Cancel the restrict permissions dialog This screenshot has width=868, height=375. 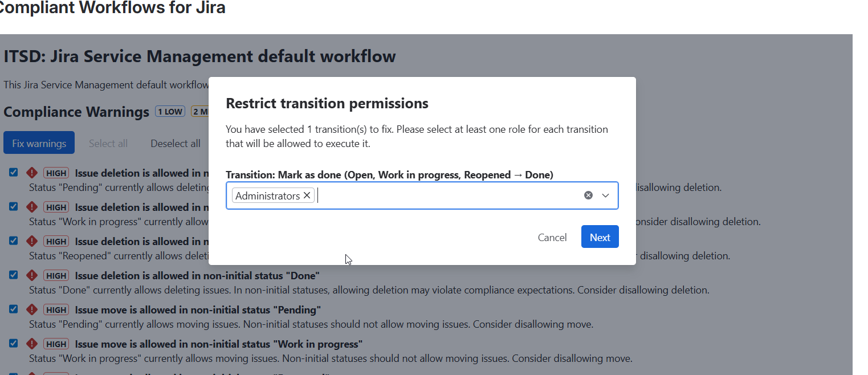click(x=552, y=237)
